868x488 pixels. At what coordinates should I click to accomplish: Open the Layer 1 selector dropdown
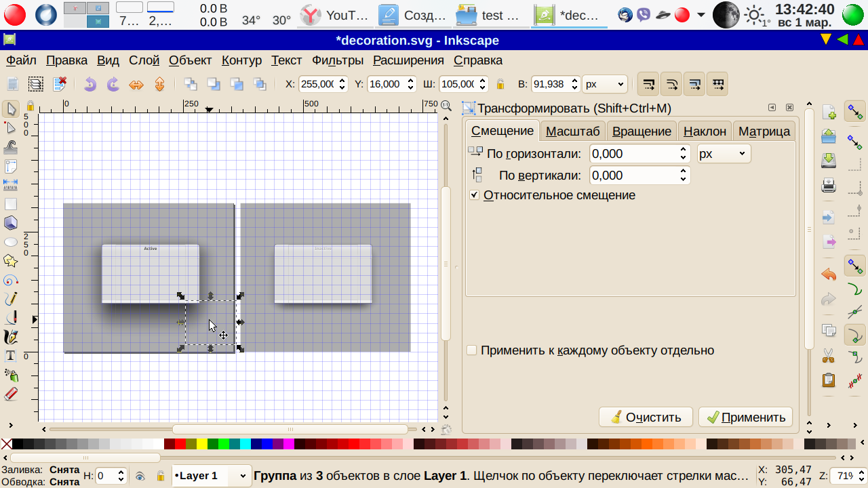tap(212, 476)
